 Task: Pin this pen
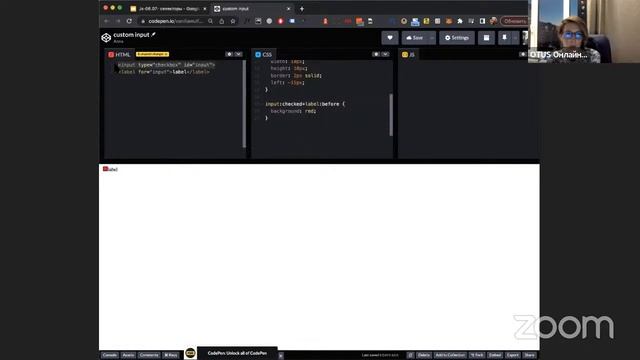click(504, 38)
